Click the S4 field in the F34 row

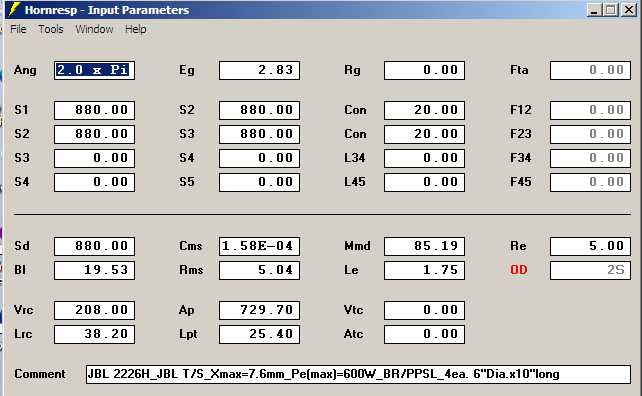point(259,158)
